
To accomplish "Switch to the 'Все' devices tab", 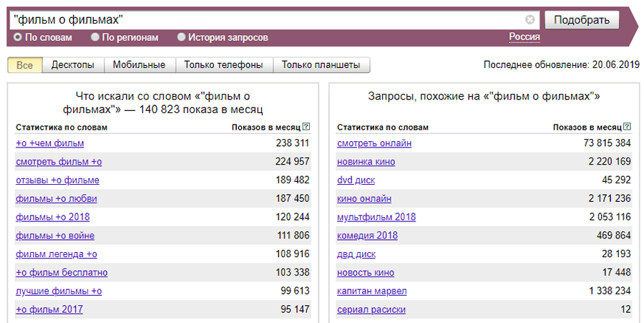I will tap(24, 65).
